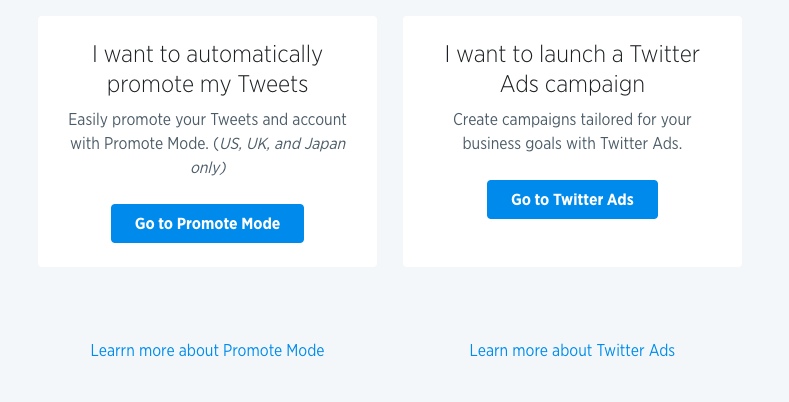Click the 'Create campaigns tailored' description text
The width and height of the screenshot is (789, 402).
tap(572, 119)
